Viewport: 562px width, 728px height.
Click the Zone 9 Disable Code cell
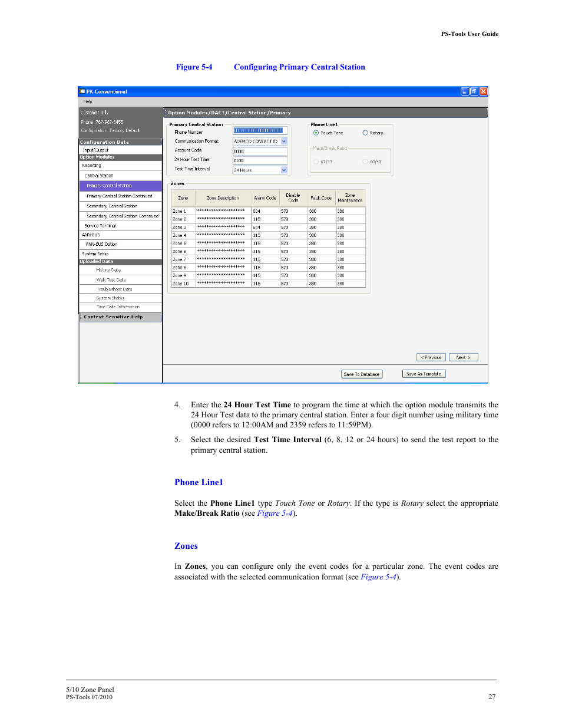293,275
